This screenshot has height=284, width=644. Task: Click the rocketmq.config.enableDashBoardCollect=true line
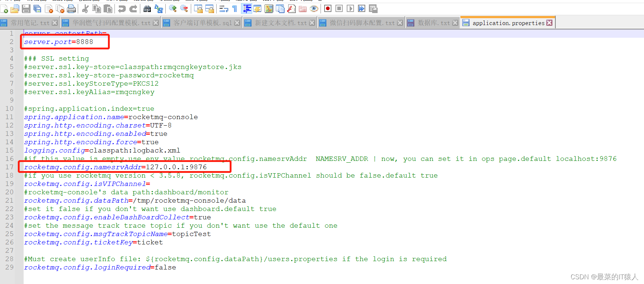[x=117, y=217]
